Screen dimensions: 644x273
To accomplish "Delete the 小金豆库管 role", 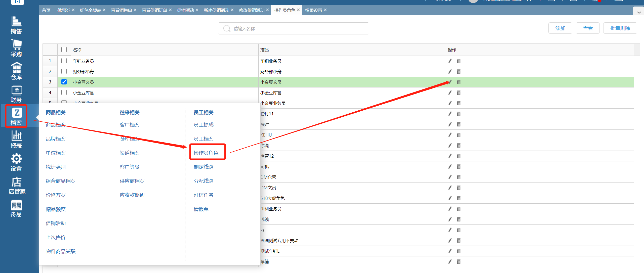I will click(x=459, y=93).
